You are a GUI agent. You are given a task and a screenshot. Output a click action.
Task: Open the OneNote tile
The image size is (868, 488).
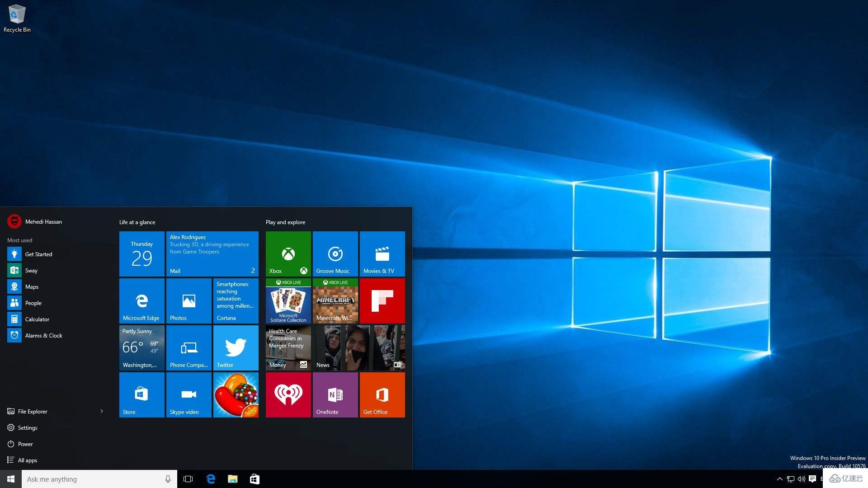(335, 395)
